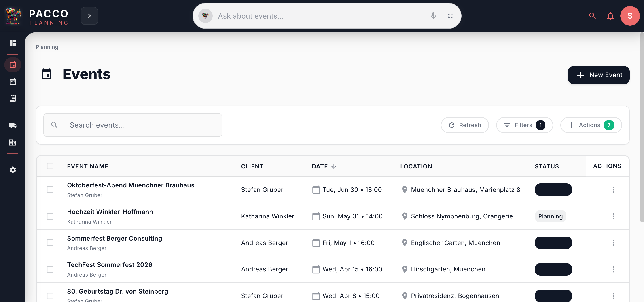The image size is (644, 302).
Task: Open the user profile avatar S
Action: 630,16
